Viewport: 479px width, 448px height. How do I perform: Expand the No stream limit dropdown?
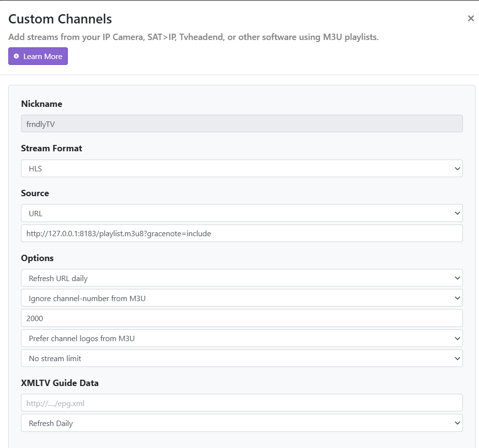[241, 358]
